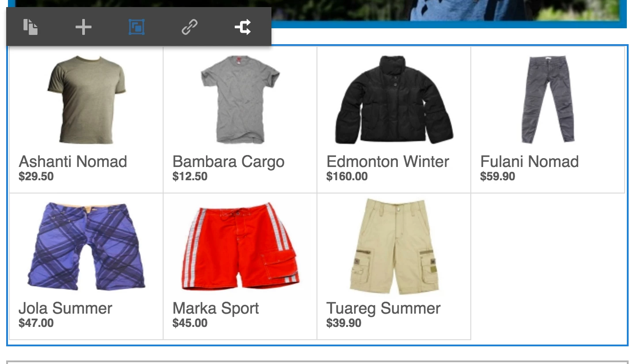641x364 pixels.
Task: Select the Fulani Nomad pants image
Action: click(548, 99)
